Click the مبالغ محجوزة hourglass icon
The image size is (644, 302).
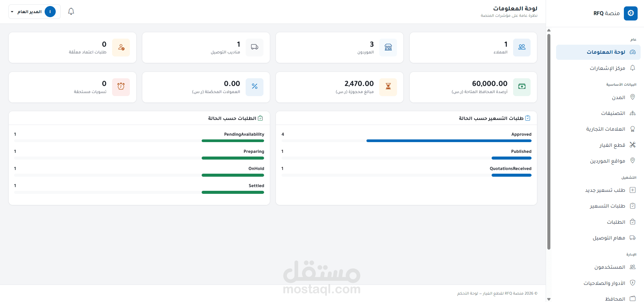click(388, 87)
